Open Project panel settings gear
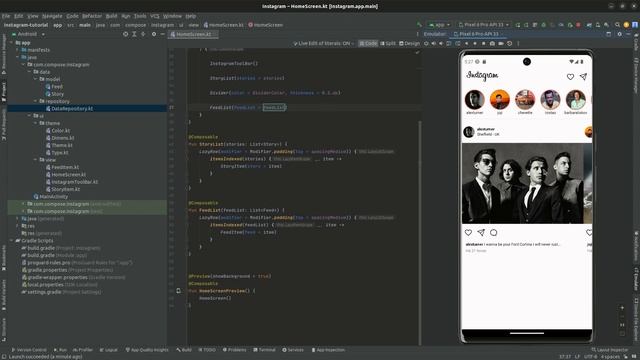Screen dimensions: 640x360 (154, 34)
